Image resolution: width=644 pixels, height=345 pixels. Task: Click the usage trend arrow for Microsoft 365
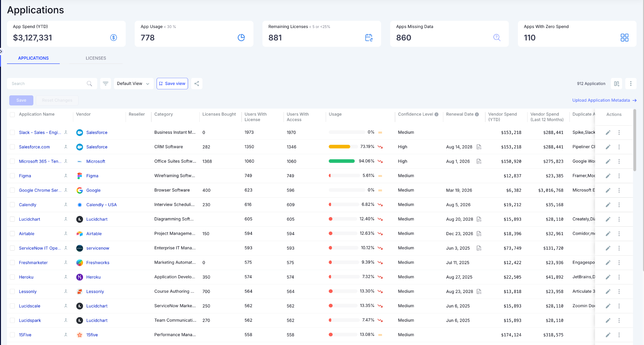pos(380,161)
